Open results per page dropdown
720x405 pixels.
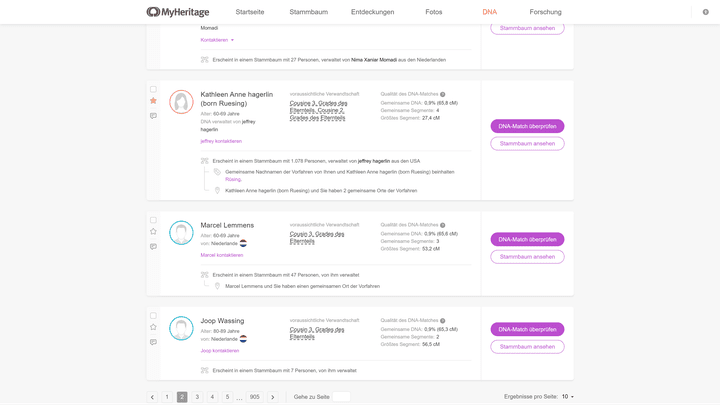pyautogui.click(x=568, y=397)
